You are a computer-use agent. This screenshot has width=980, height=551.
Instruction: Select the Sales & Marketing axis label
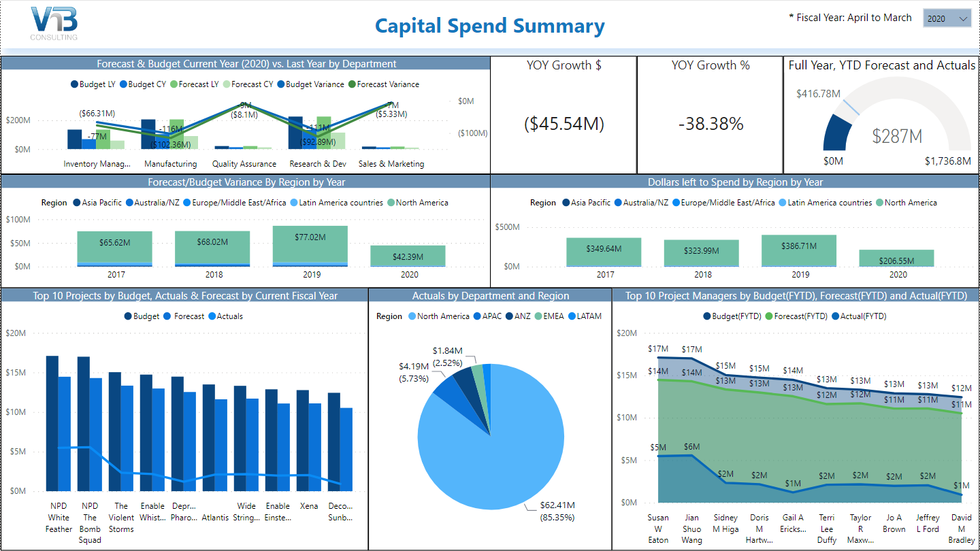click(x=391, y=164)
